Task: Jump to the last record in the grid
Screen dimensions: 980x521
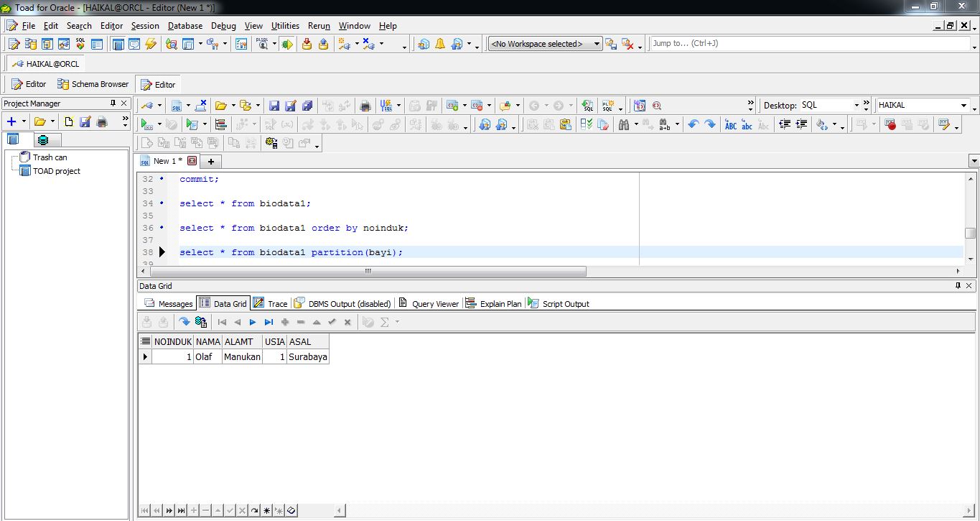Action: tap(269, 321)
